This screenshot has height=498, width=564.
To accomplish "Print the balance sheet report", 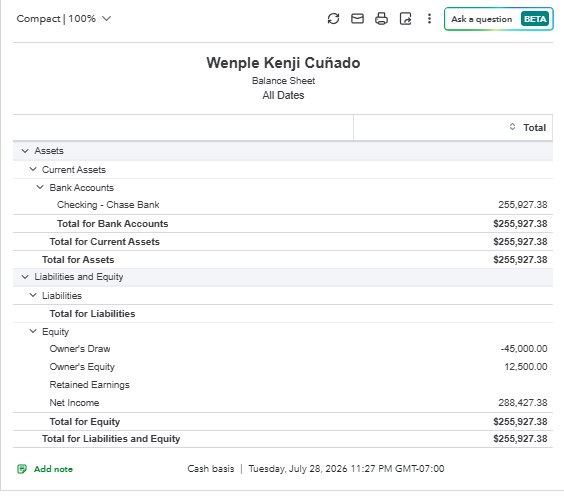I will pos(381,19).
